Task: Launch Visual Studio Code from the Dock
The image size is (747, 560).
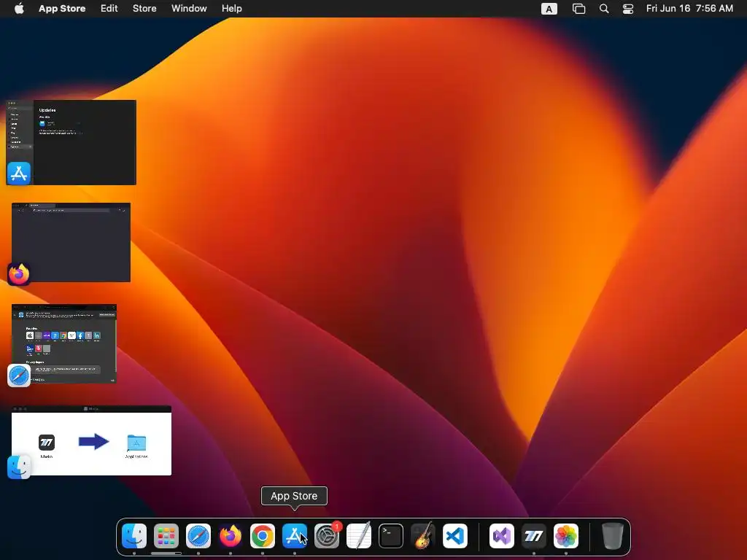Action: [455, 536]
